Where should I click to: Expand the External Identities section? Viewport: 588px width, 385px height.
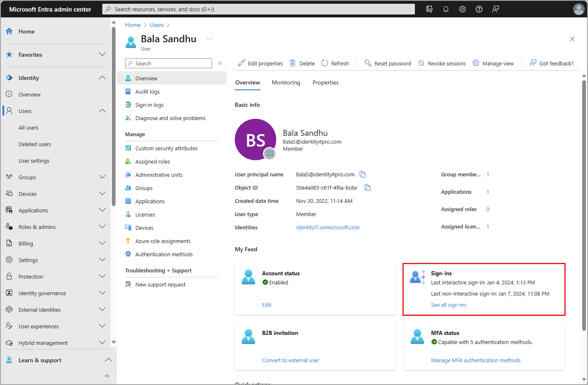(102, 309)
